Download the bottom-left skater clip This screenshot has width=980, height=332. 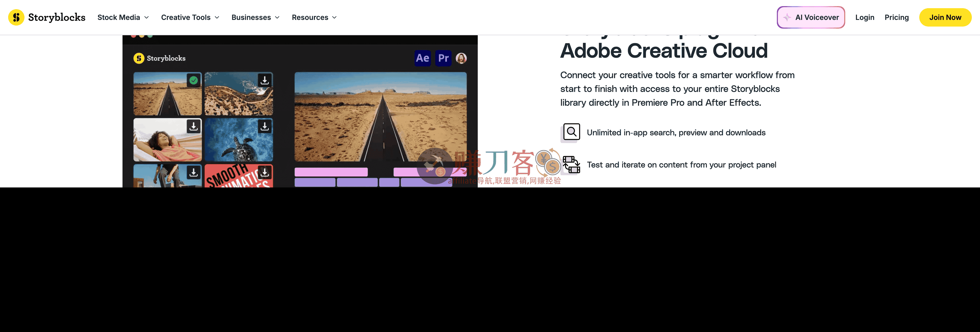[x=194, y=172]
